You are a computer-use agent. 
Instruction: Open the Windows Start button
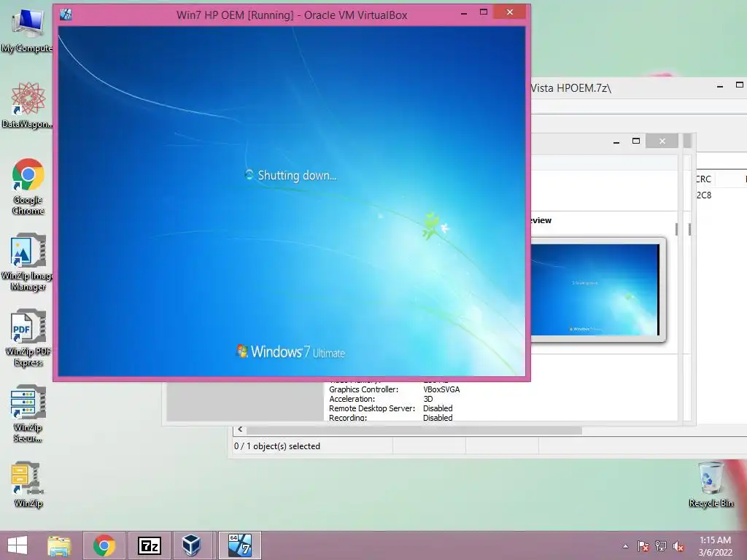click(18, 545)
